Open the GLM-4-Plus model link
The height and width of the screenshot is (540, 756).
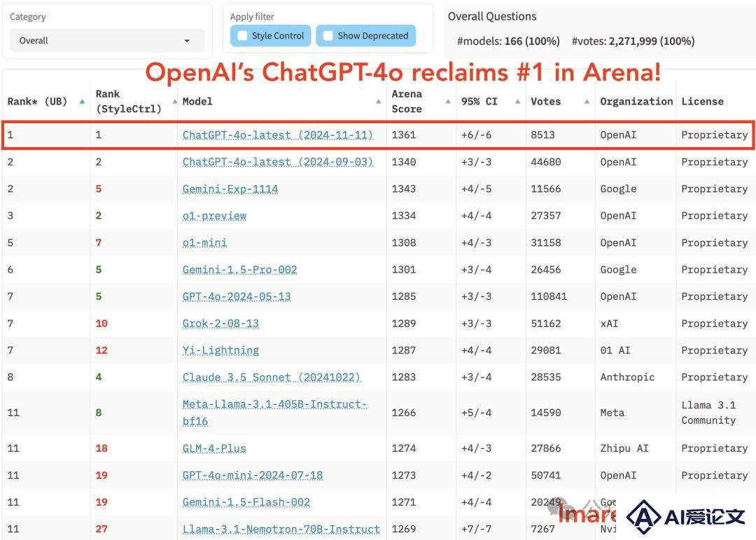(x=214, y=448)
